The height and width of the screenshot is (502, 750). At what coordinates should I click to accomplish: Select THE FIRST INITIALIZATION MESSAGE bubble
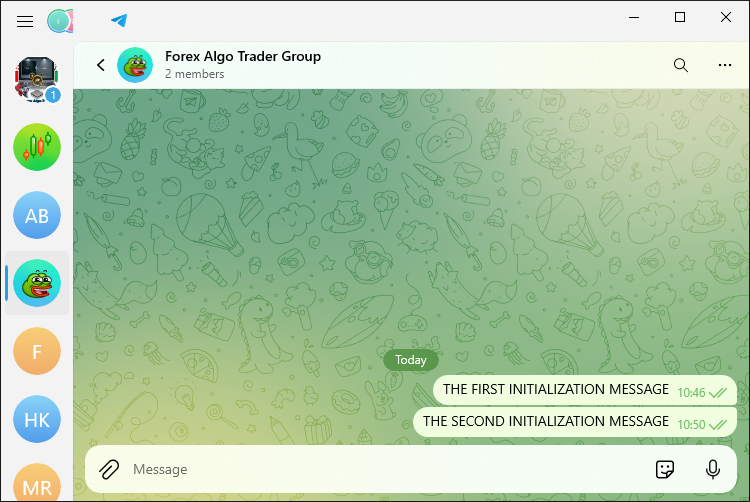(x=585, y=390)
